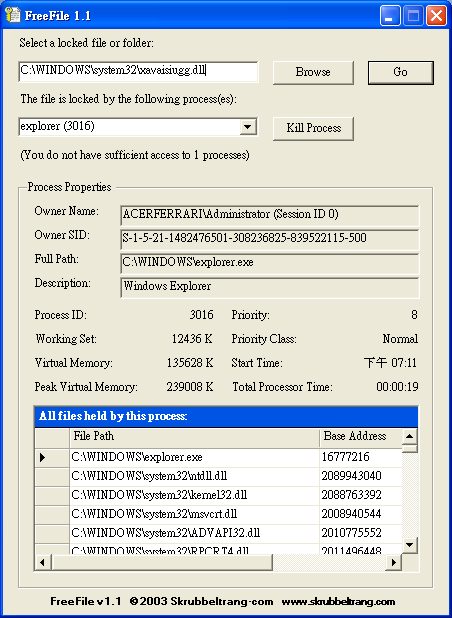Click the Priority Class value Normal

click(x=400, y=339)
